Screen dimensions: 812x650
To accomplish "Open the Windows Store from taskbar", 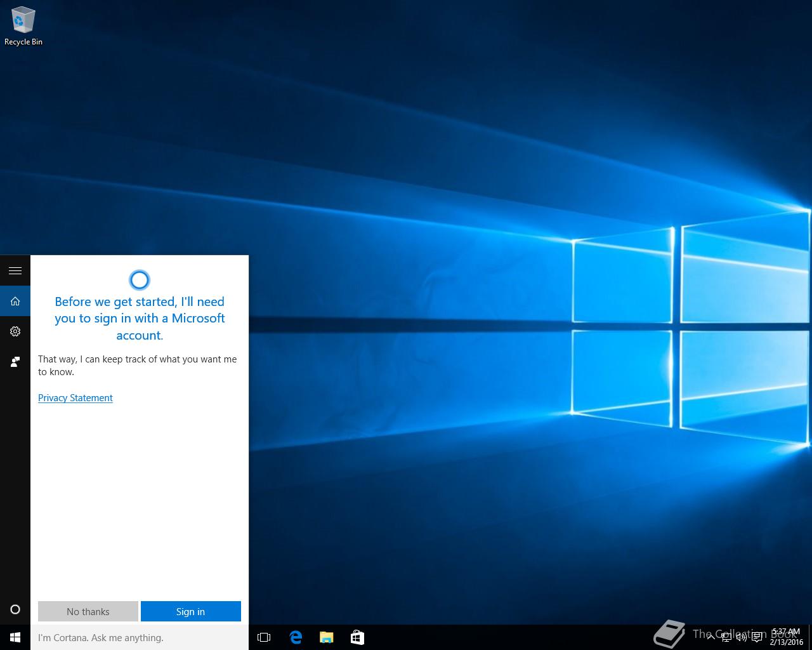I will (x=357, y=637).
